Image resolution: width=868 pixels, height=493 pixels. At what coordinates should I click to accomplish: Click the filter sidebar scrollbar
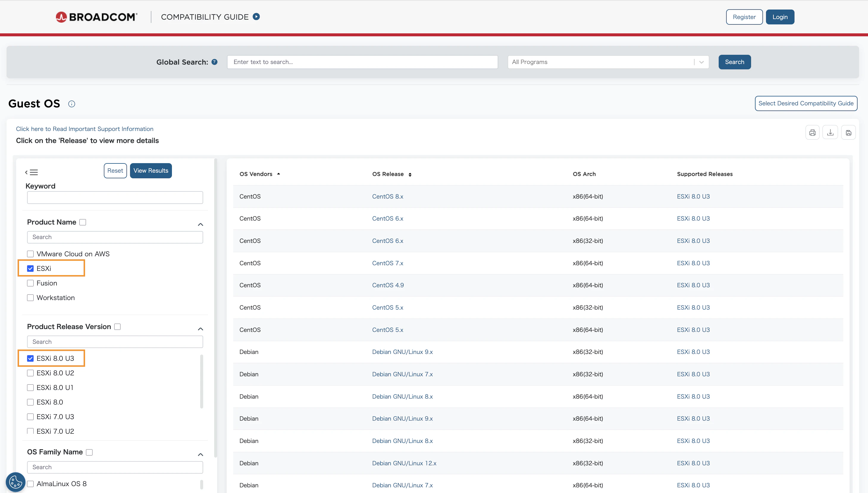[x=215, y=308]
